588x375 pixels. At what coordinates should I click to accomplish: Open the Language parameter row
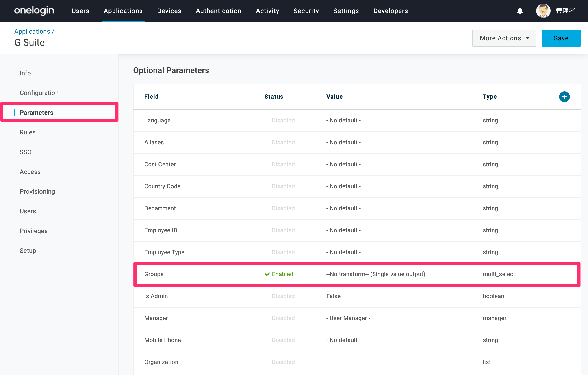pos(357,121)
